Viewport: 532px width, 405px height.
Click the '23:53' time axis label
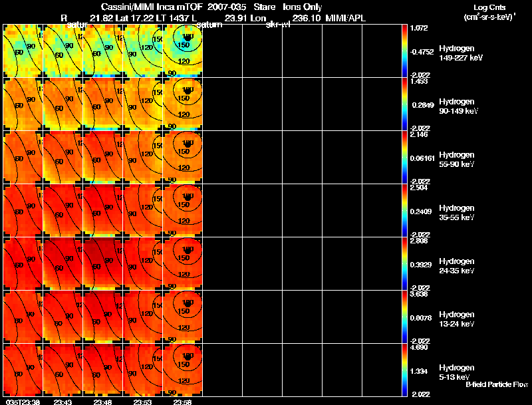click(142, 402)
